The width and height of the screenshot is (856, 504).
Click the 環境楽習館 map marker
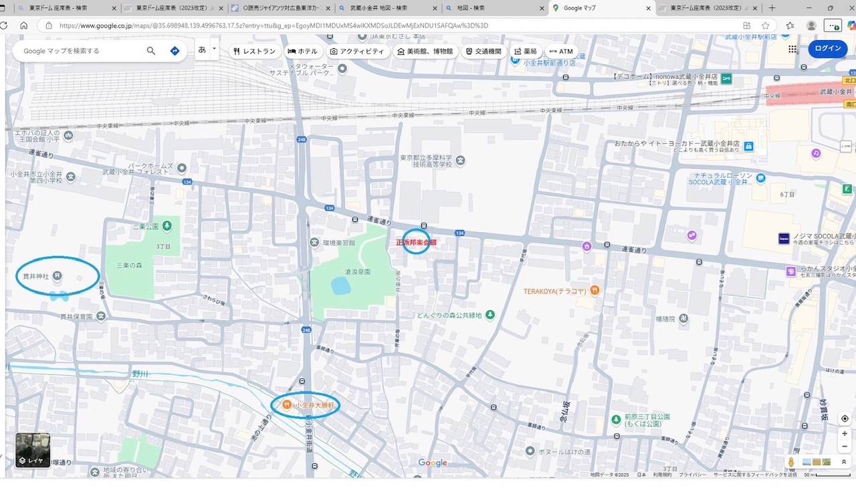(x=314, y=241)
